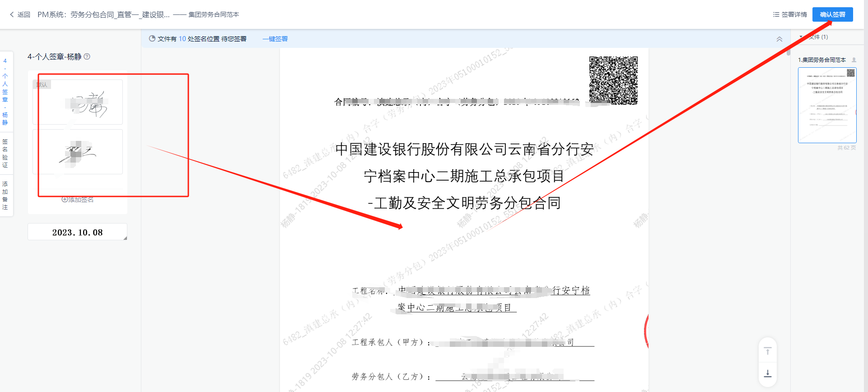Switch to the 签名验证 side tab
This screenshot has height=392, width=868.
pyautogui.click(x=5, y=154)
